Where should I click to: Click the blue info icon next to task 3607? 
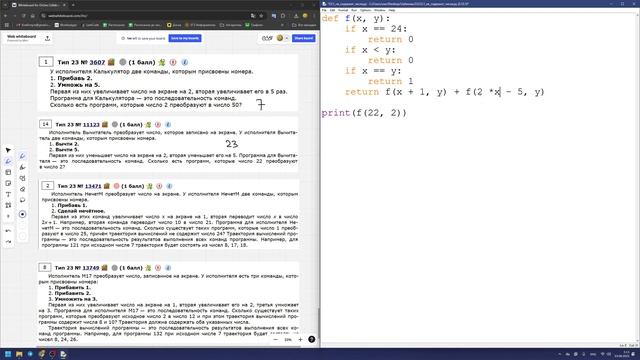coord(184,62)
